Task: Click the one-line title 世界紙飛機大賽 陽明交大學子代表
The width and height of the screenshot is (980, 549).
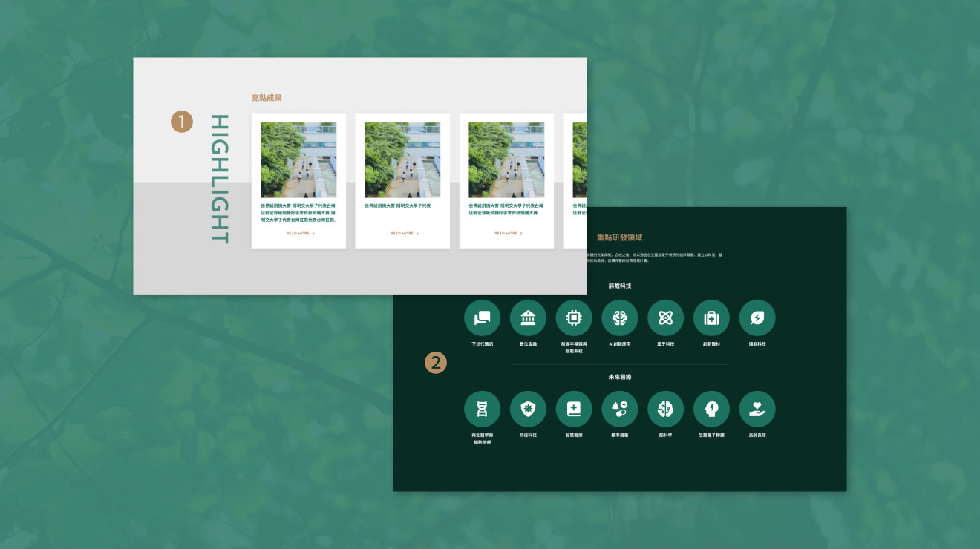Action: 398,206
